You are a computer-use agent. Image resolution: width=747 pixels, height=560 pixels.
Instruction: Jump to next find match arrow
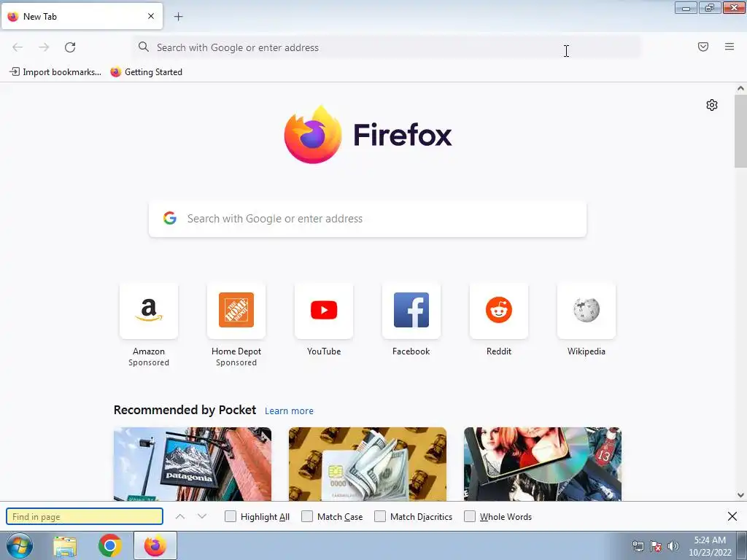pos(202,517)
